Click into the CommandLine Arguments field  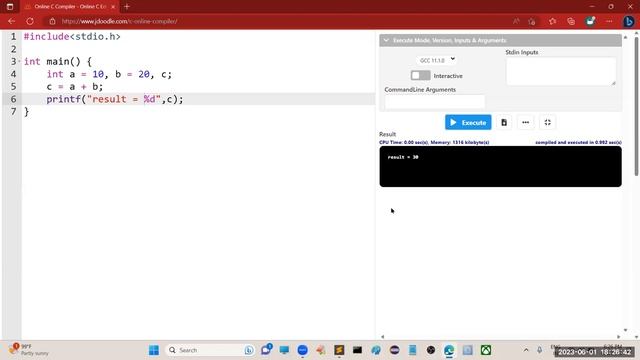(x=435, y=102)
